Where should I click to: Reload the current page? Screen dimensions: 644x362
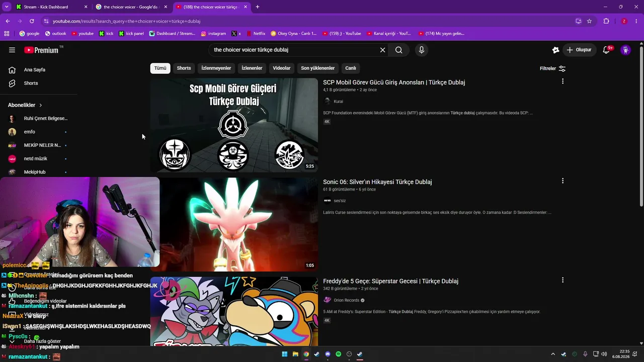click(x=32, y=21)
